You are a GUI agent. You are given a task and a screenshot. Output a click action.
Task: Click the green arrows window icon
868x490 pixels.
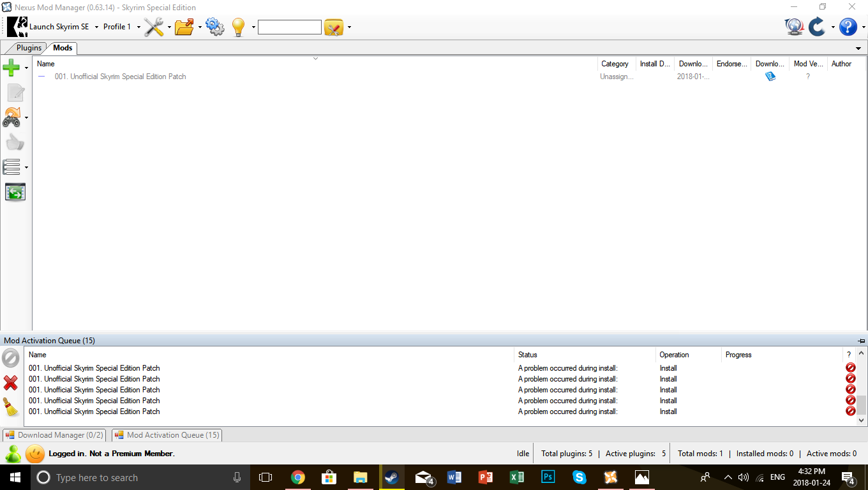click(15, 192)
